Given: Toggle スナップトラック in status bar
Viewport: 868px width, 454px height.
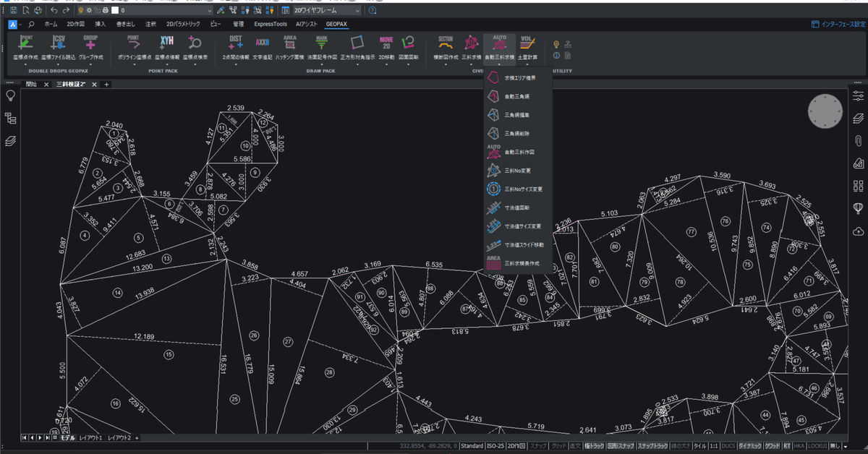Looking at the screenshot, I should [x=652, y=447].
